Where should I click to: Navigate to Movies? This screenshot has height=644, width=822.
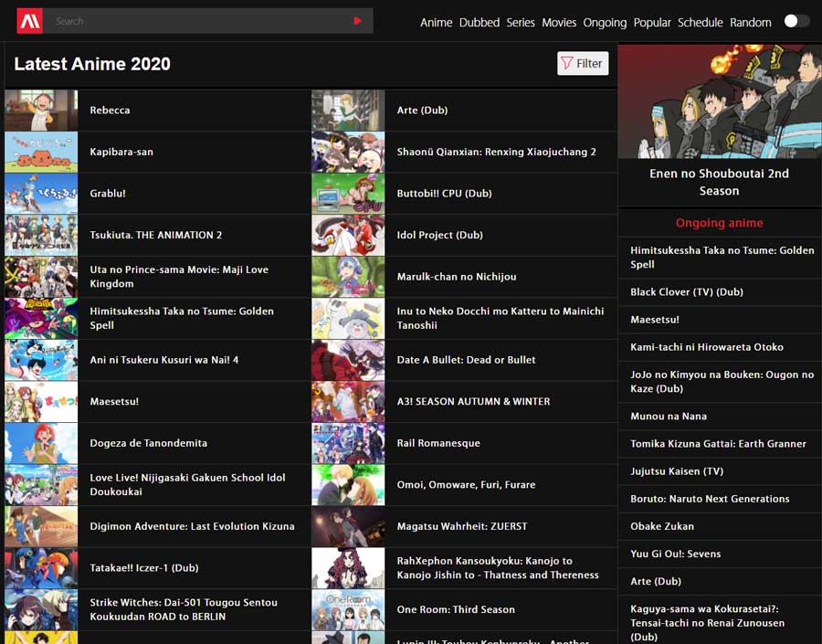point(559,23)
